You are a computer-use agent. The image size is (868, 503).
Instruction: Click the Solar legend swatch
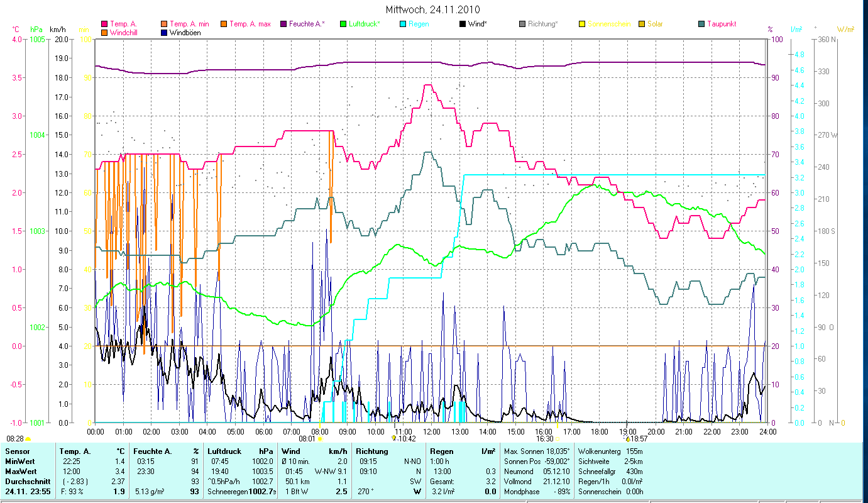coord(642,24)
